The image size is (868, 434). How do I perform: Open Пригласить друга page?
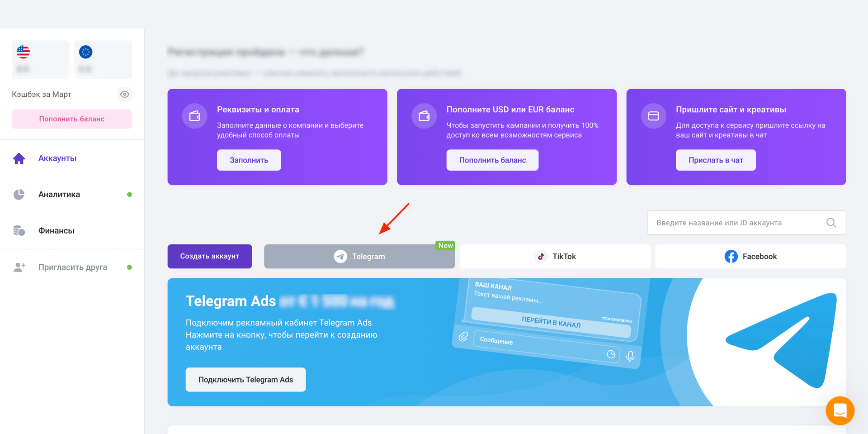(73, 267)
